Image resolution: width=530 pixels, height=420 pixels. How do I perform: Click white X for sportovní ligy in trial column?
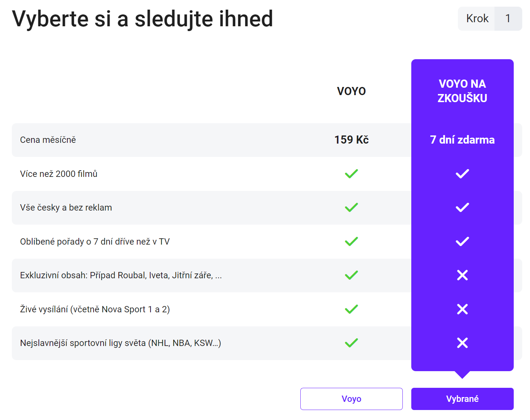click(x=462, y=343)
